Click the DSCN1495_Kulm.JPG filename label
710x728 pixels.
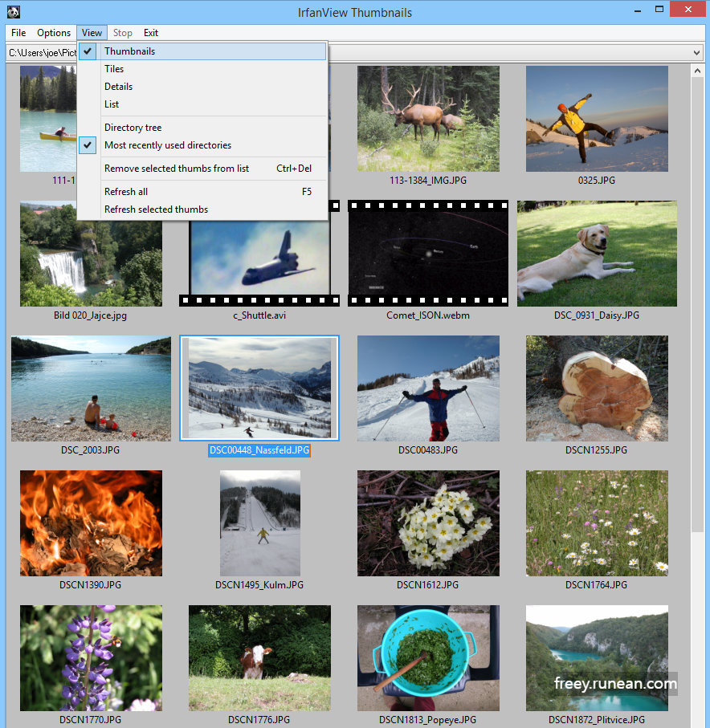(259, 585)
